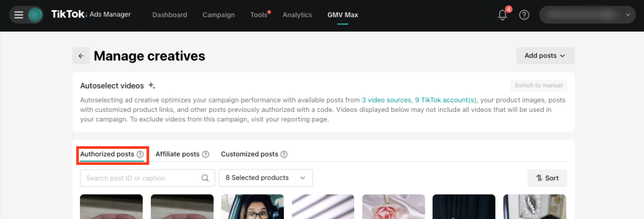
Task: Focus the Search post ID or caption field
Action: [x=147, y=178]
